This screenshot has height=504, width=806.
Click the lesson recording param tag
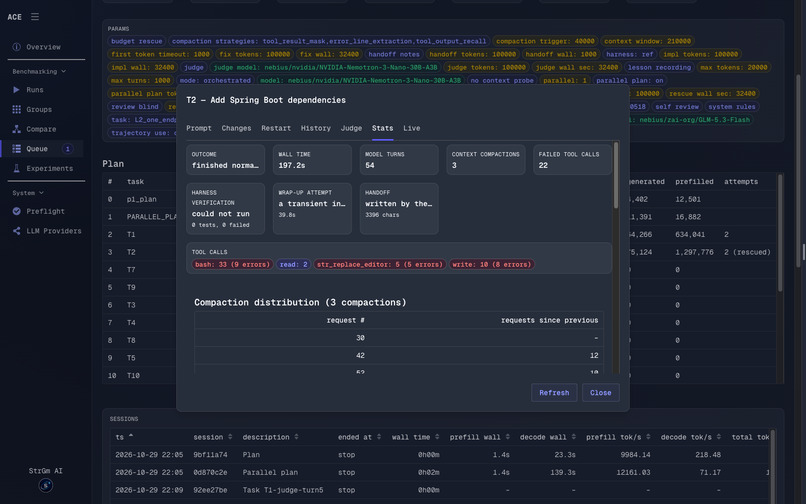pyautogui.click(x=660, y=67)
